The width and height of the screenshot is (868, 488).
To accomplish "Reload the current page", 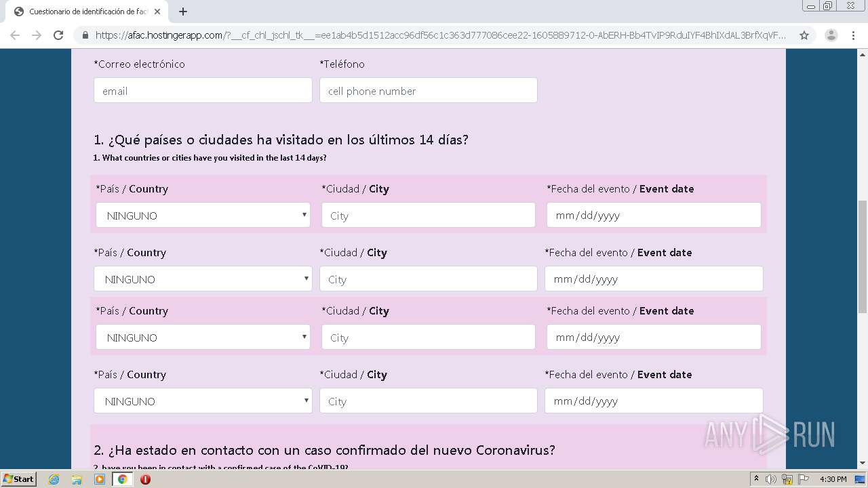I will click(x=58, y=35).
